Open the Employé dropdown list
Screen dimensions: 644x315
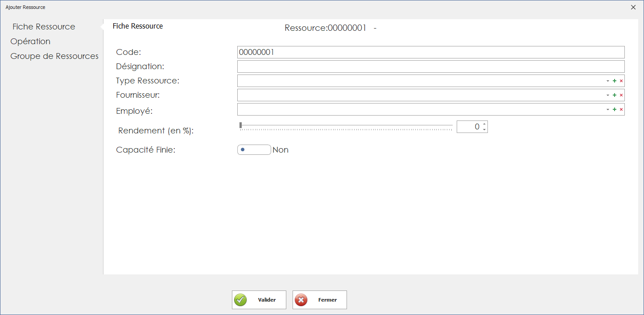click(607, 110)
